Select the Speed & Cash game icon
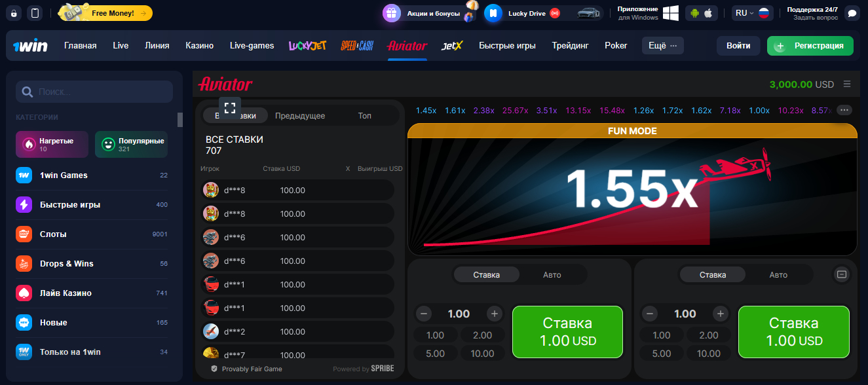The width and height of the screenshot is (868, 385). click(x=357, y=45)
